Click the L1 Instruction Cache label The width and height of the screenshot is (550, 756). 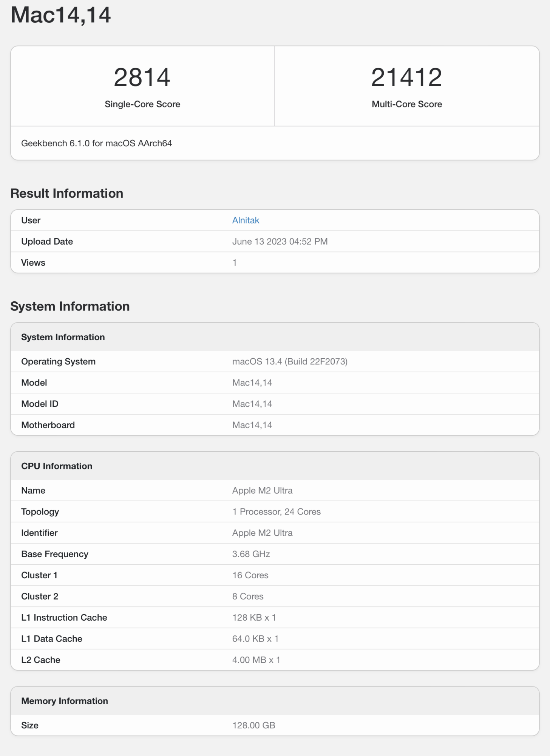click(64, 618)
